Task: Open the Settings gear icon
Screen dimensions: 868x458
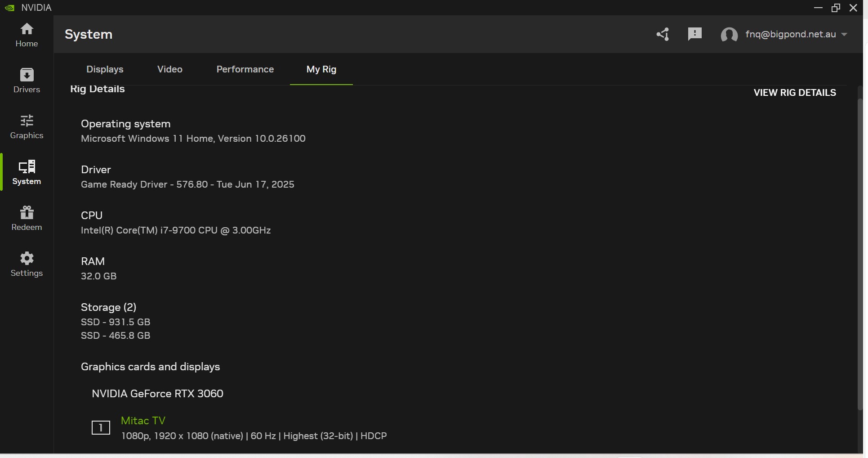Action: click(27, 264)
